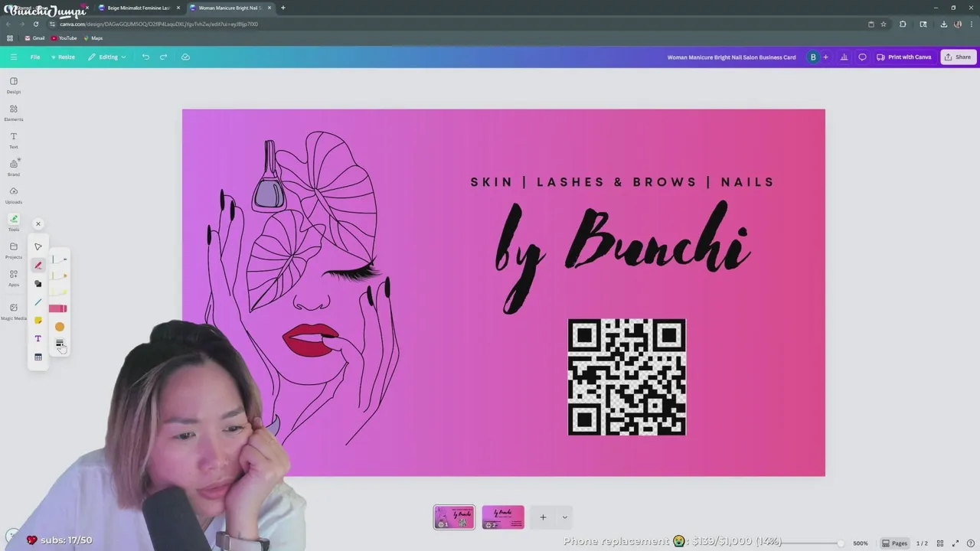The height and width of the screenshot is (551, 980).
Task: Expand add-page options chevron
Action: tap(565, 517)
